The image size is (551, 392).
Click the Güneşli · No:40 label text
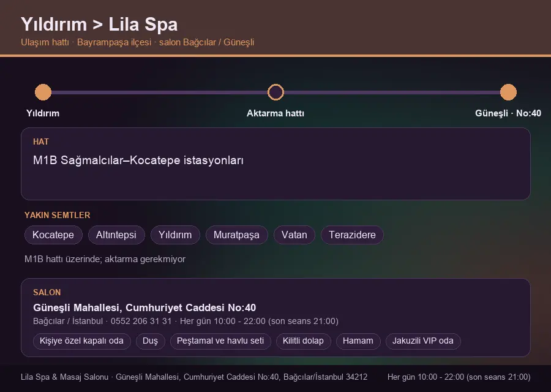(x=508, y=113)
